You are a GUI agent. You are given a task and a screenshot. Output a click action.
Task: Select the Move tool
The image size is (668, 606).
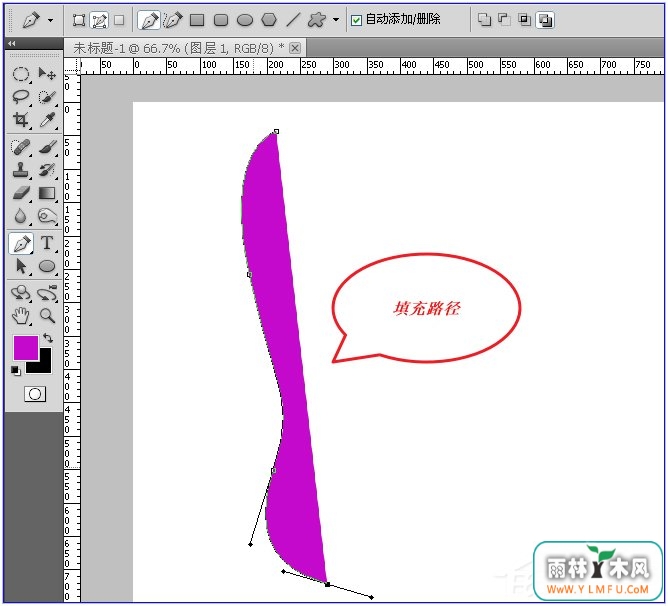click(x=47, y=74)
